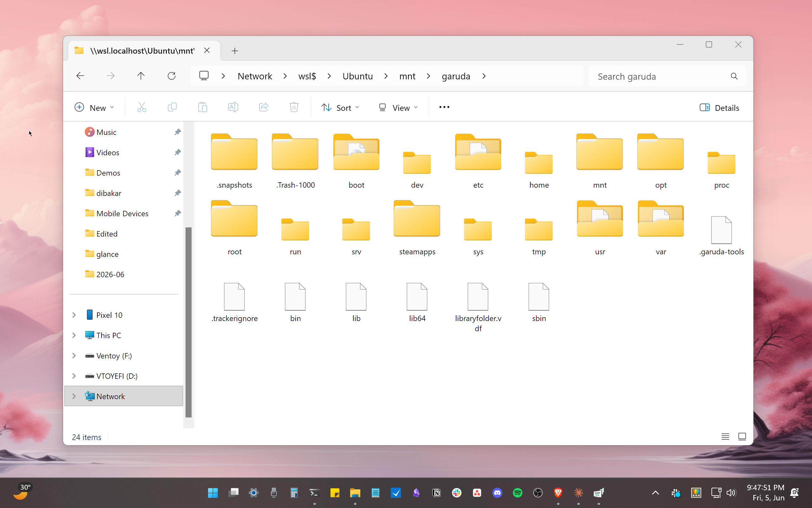
Task: Go up one folder level
Action: 141,76
